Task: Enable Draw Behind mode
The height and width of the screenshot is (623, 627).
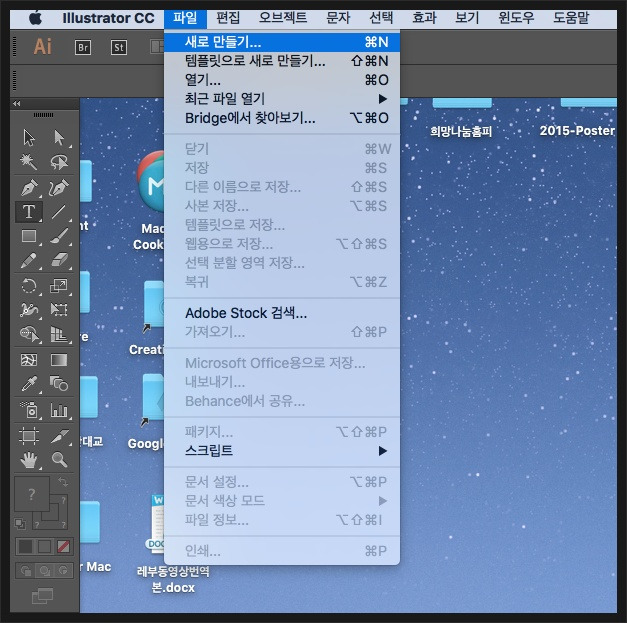Action: coord(44,571)
